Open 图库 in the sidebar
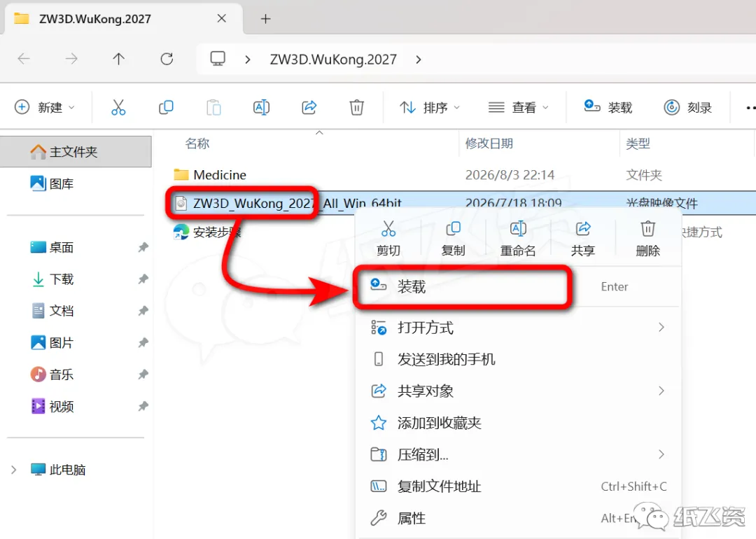The height and width of the screenshot is (539, 756). [52, 183]
